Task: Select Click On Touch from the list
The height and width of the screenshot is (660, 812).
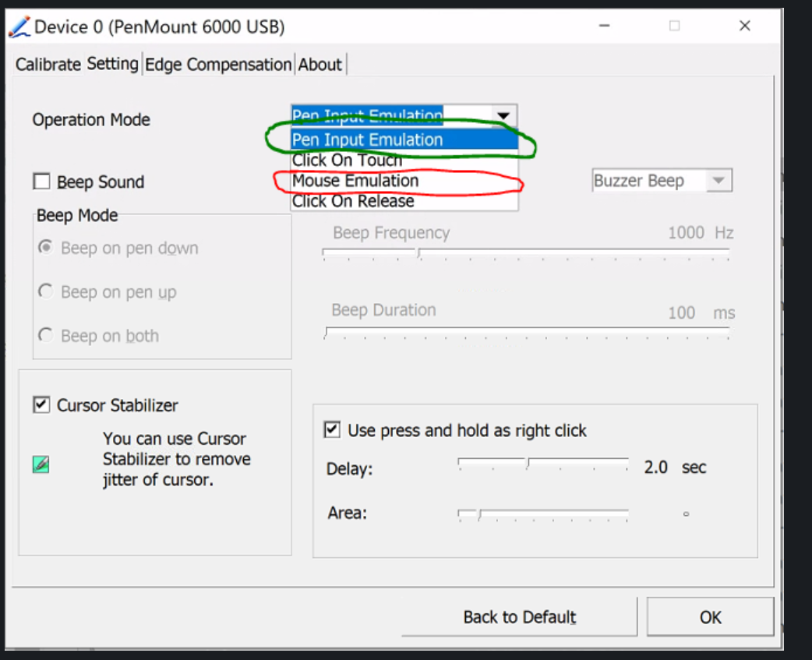Action: [347, 161]
